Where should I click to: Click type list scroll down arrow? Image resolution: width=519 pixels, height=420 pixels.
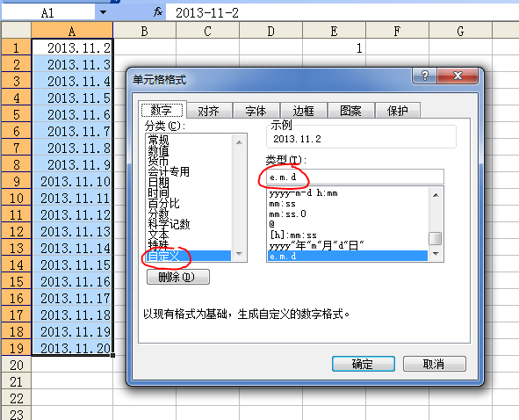pos(436,254)
